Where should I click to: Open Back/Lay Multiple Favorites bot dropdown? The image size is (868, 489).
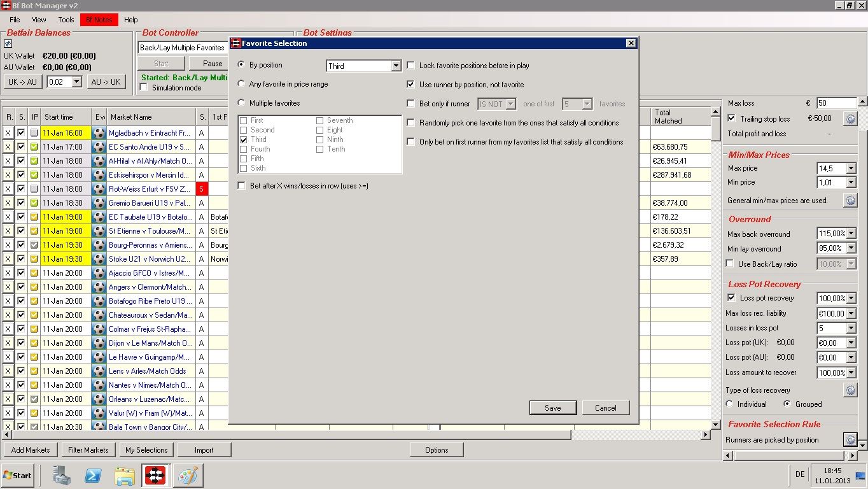183,48
